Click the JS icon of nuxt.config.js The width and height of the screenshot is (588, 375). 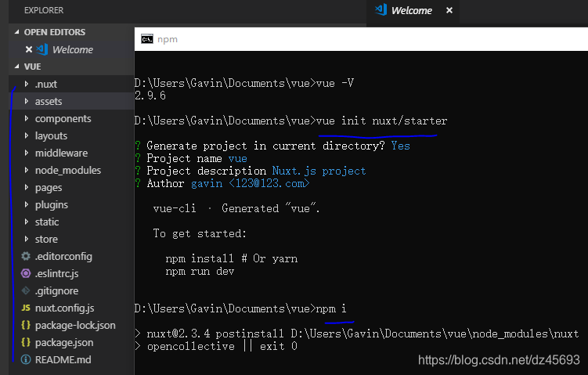[26, 308]
